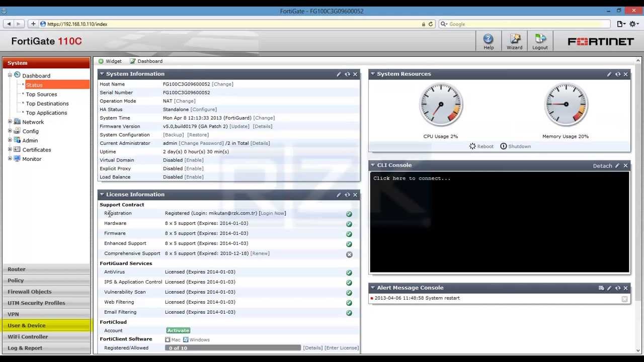Collapse the Dashboard tree node
The width and height of the screenshot is (644, 362).
pyautogui.click(x=10, y=75)
